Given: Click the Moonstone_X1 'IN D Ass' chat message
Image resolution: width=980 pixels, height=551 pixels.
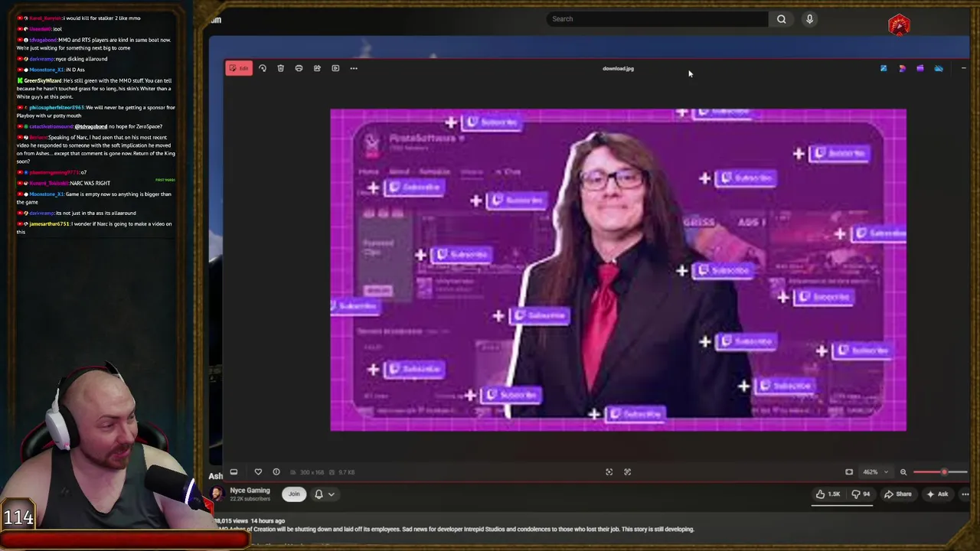Looking at the screenshot, I should point(53,70).
